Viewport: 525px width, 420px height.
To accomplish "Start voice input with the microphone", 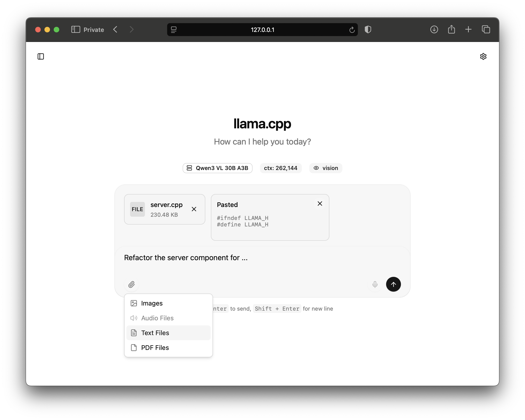I will click(x=375, y=284).
